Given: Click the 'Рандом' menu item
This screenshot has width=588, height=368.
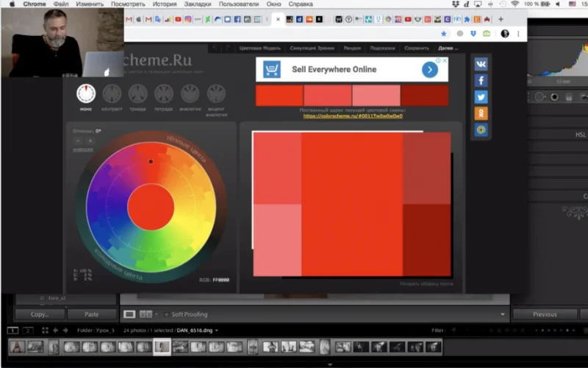Looking at the screenshot, I should (351, 49).
